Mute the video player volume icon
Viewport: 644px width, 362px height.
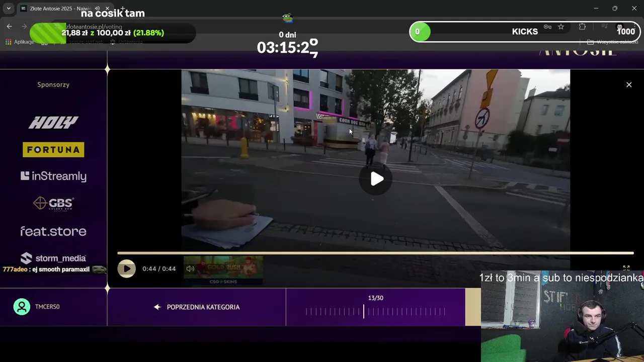tap(190, 268)
